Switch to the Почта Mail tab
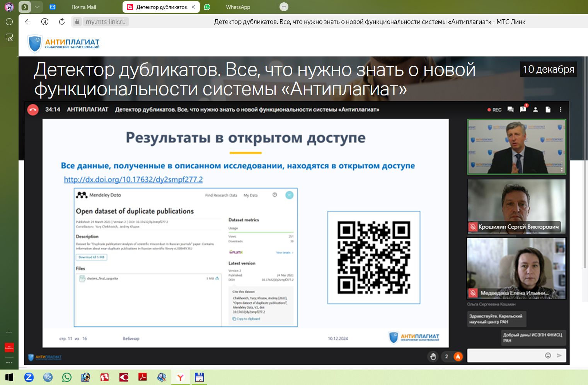This screenshot has width=588, height=385. (84, 7)
